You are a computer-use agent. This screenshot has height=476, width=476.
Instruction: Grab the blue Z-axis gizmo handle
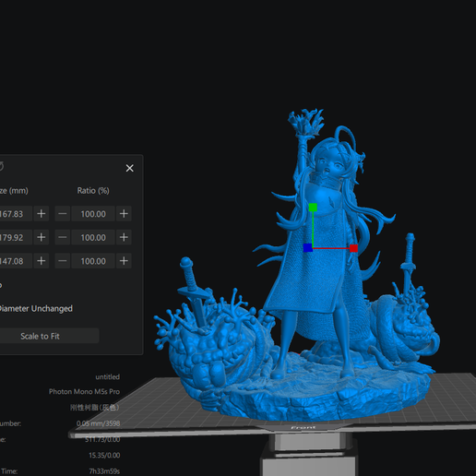pos(308,248)
